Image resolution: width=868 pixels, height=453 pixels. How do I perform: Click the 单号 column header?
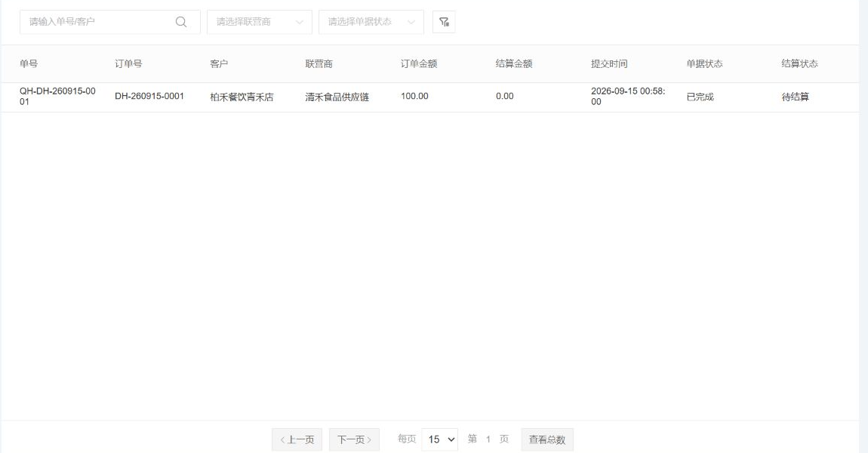(x=29, y=63)
